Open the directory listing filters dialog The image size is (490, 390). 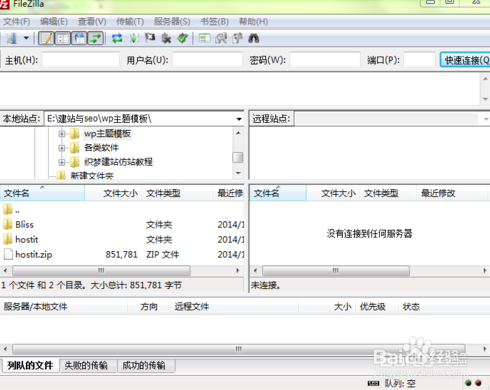(x=205, y=38)
